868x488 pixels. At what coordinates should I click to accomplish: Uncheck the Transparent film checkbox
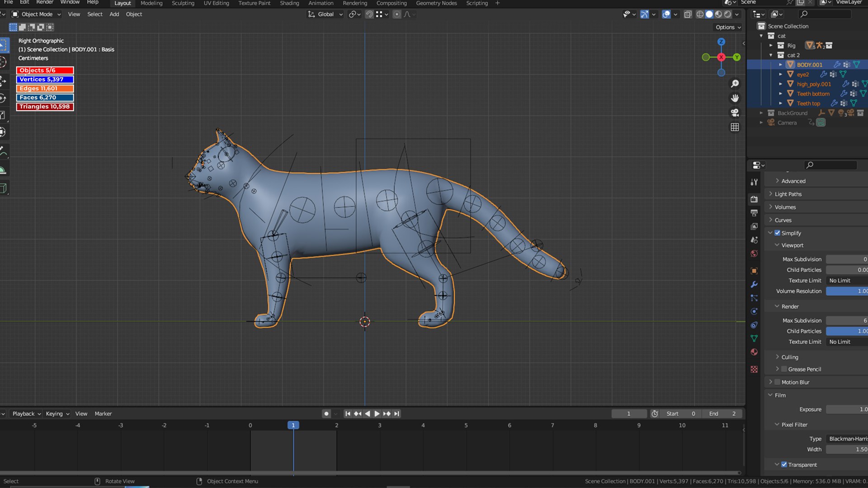point(784,465)
